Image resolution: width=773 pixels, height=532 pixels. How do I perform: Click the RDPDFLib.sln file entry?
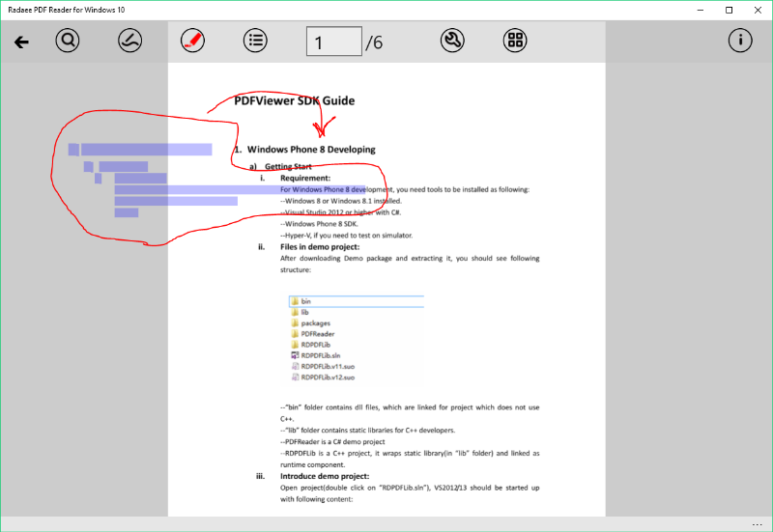tap(321, 355)
